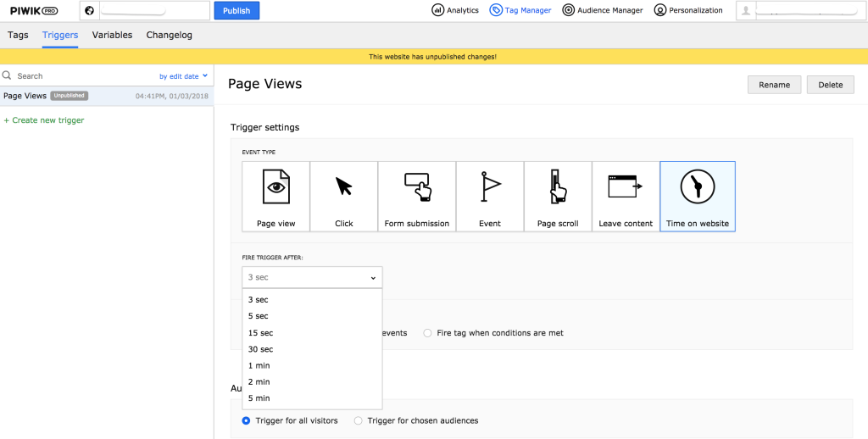This screenshot has width=868, height=439.
Task: Choose 15 sec option
Action: pos(312,333)
